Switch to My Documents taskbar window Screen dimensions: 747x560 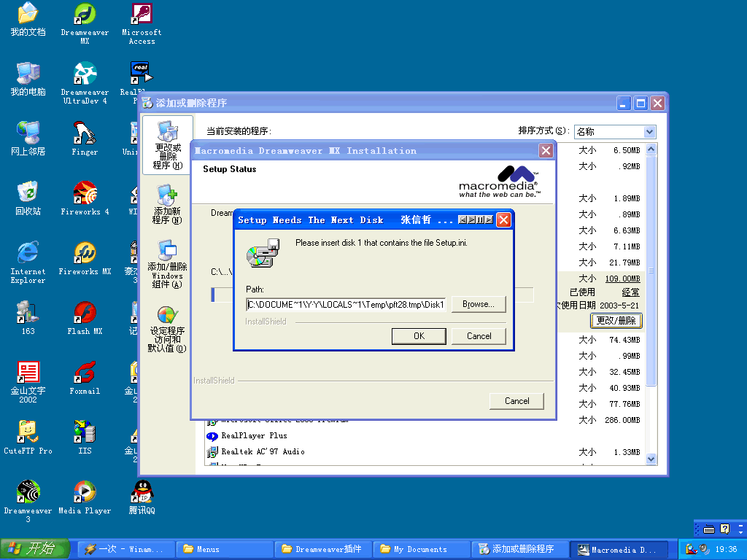420,549
